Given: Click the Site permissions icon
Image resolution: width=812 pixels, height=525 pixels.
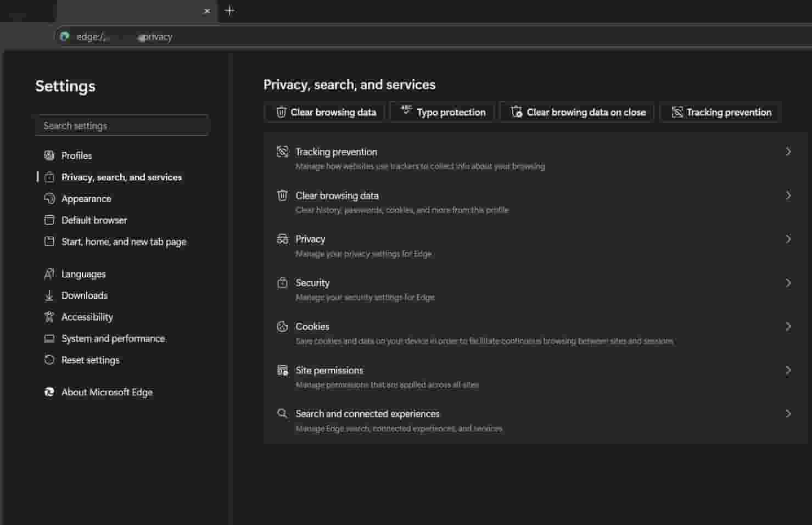Looking at the screenshot, I should 282,370.
